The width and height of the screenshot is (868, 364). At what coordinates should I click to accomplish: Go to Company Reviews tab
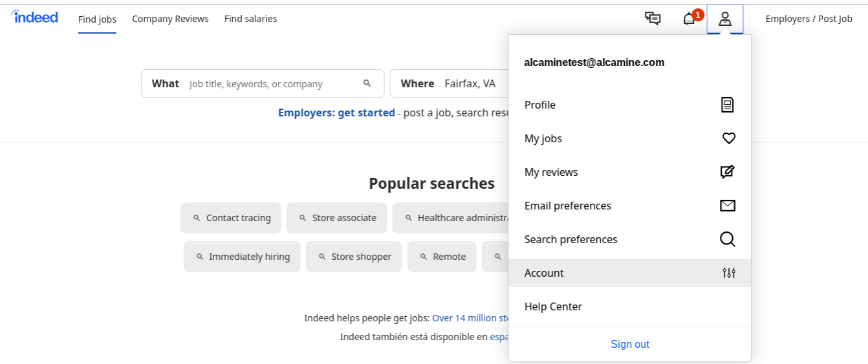coord(170,19)
